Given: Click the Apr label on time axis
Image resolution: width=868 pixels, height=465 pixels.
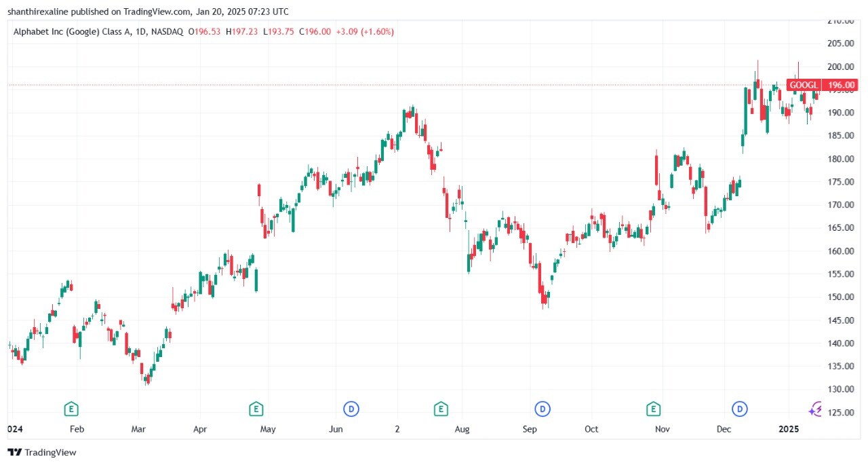Looking at the screenshot, I should [200, 429].
